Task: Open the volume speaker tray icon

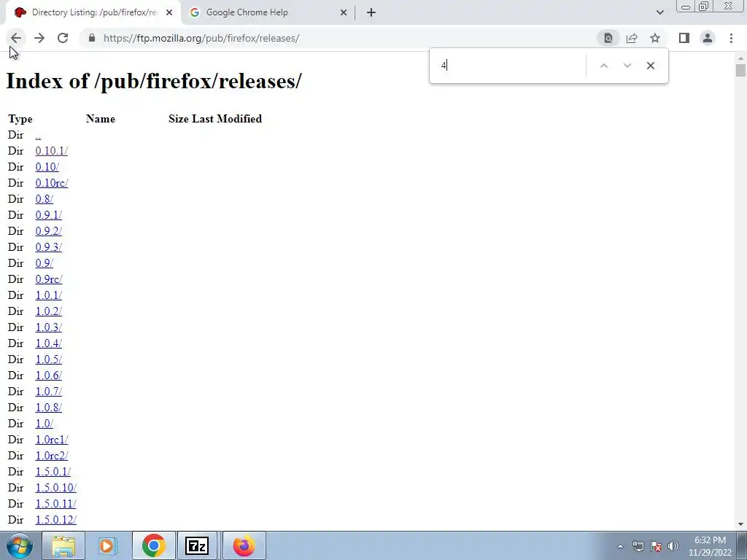Action: (x=673, y=546)
